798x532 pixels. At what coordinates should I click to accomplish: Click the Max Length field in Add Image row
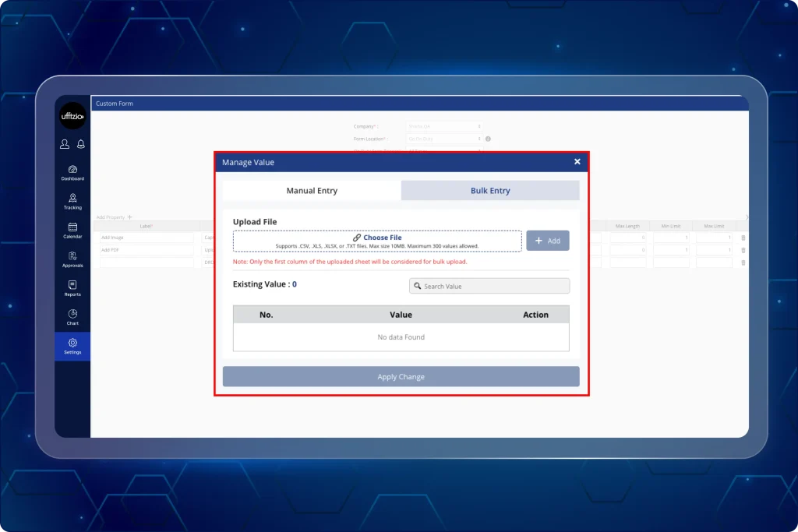point(628,238)
